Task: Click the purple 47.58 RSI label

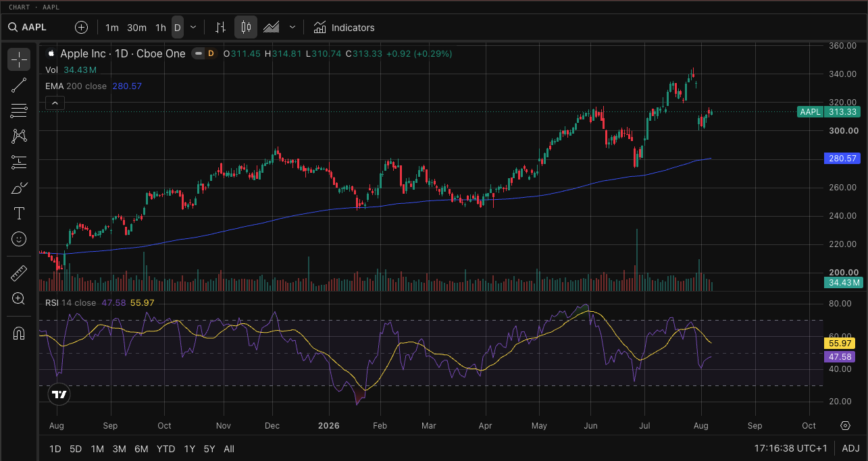Action: [x=840, y=356]
